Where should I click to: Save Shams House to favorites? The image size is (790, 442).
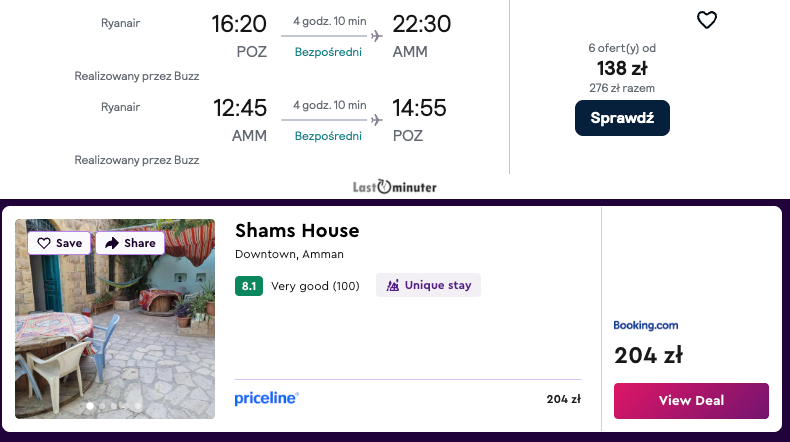pyautogui.click(x=60, y=243)
